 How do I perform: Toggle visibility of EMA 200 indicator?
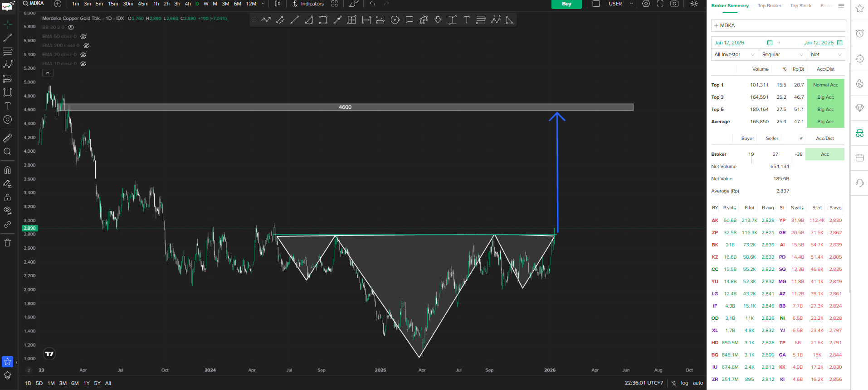tap(86, 45)
